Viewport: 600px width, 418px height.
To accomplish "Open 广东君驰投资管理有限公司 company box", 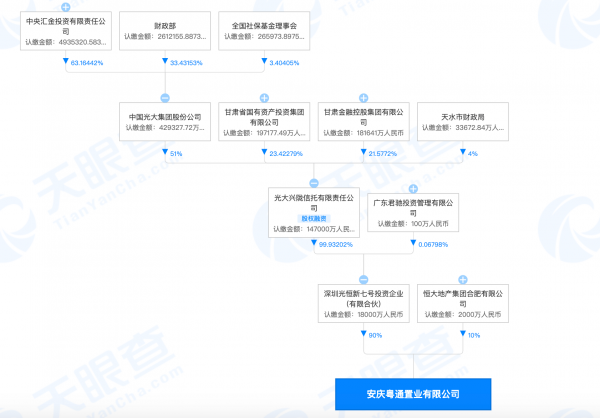I will [413, 212].
